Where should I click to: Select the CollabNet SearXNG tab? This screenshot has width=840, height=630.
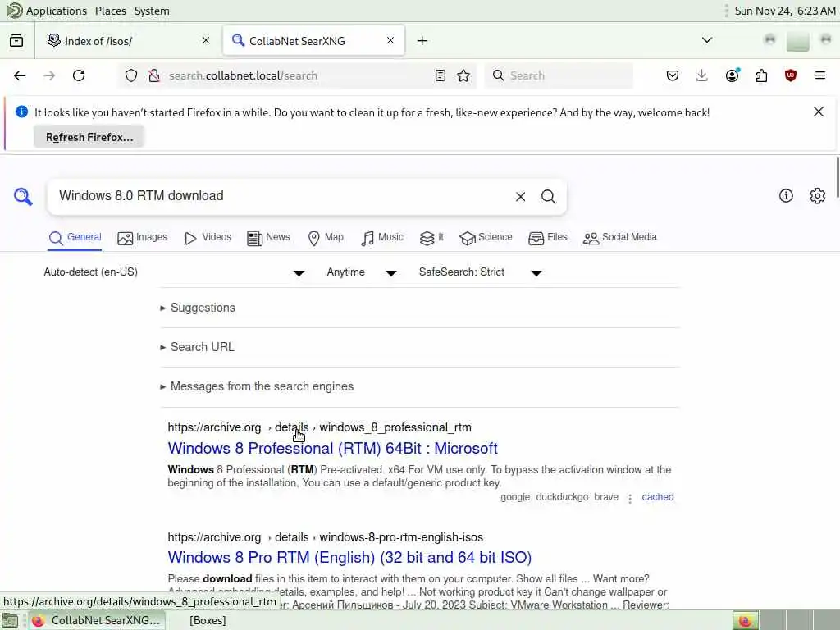pos(314,41)
